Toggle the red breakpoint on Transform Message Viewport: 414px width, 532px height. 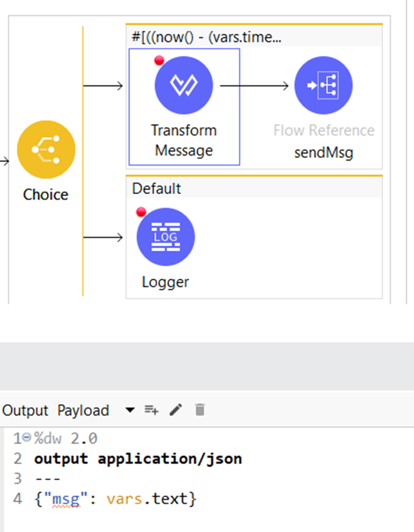click(159, 61)
